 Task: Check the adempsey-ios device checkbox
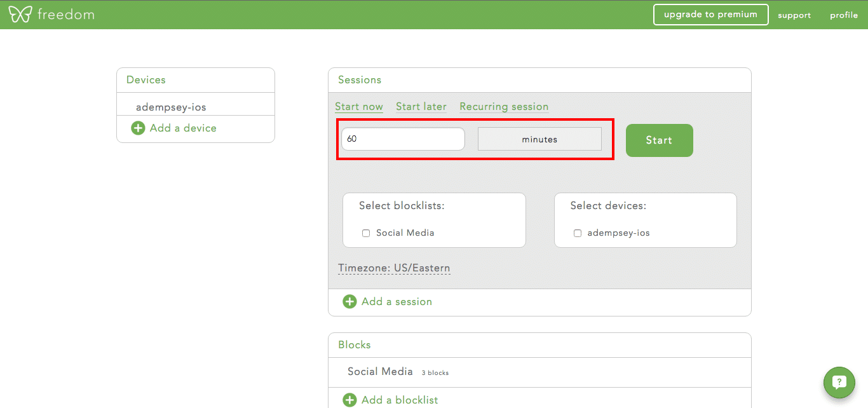point(578,233)
